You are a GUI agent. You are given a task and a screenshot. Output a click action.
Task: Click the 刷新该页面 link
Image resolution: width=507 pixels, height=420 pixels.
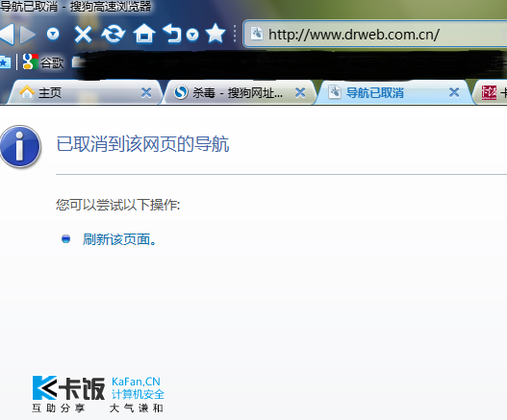(x=119, y=239)
